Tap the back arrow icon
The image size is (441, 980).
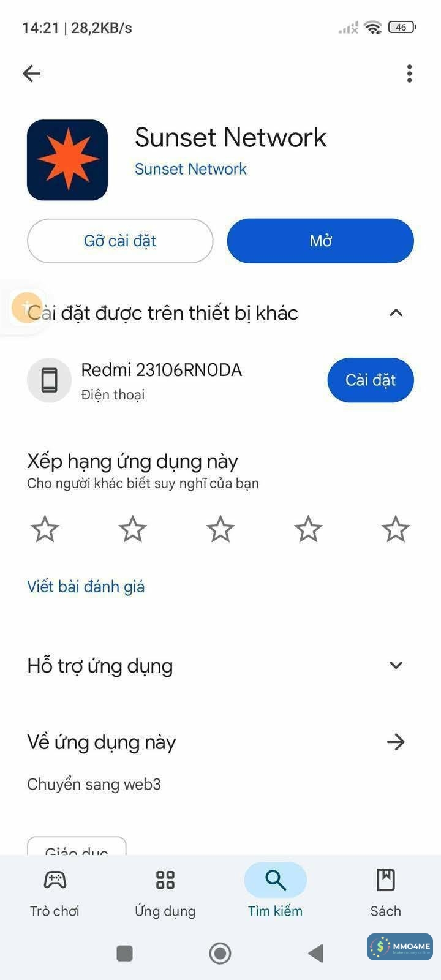click(x=32, y=73)
